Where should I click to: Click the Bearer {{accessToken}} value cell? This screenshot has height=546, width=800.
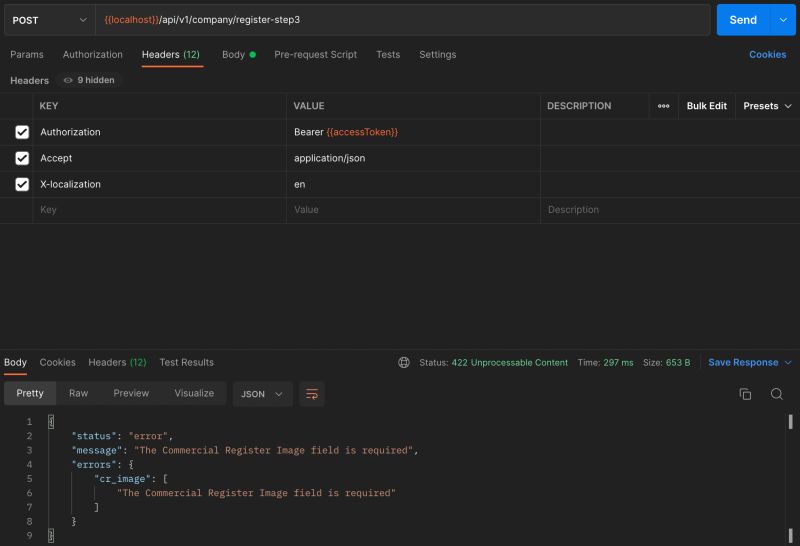click(x=413, y=132)
